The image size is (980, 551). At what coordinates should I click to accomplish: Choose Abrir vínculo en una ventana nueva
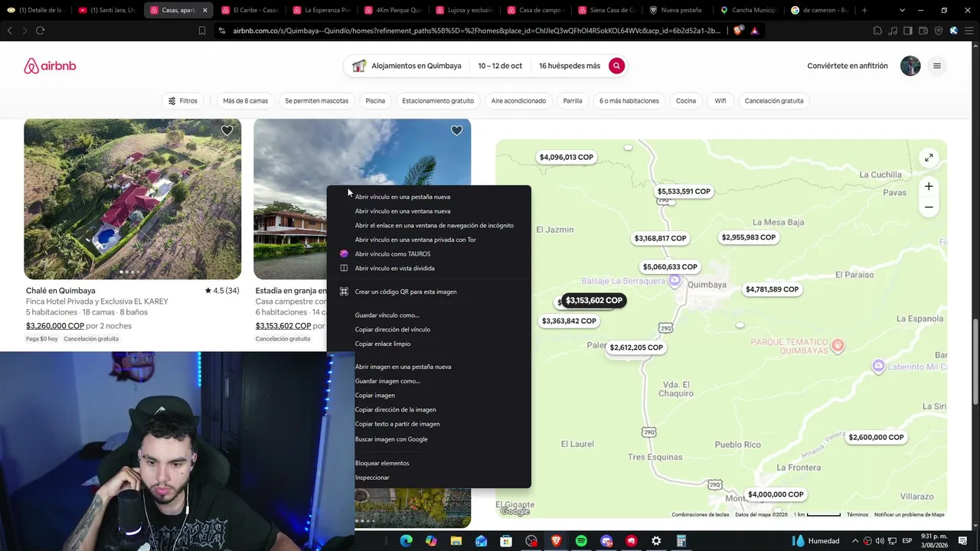(x=429, y=211)
